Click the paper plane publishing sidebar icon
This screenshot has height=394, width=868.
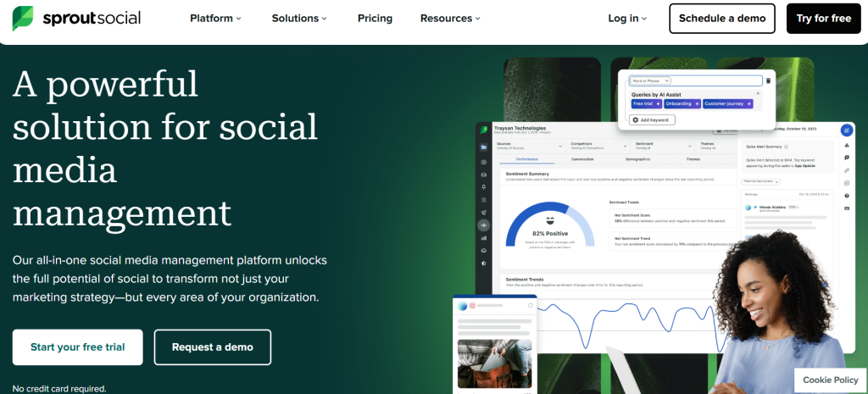click(x=483, y=212)
